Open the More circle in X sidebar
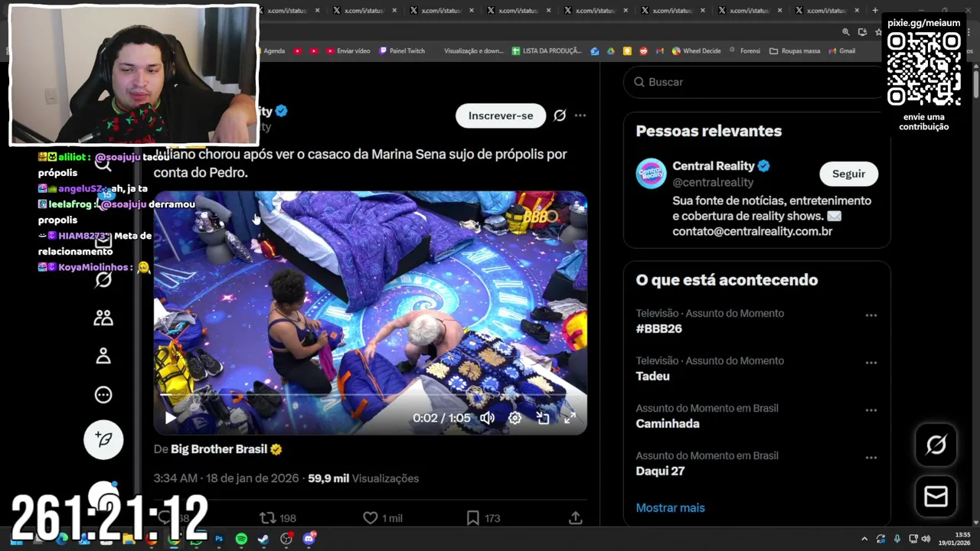 [103, 395]
